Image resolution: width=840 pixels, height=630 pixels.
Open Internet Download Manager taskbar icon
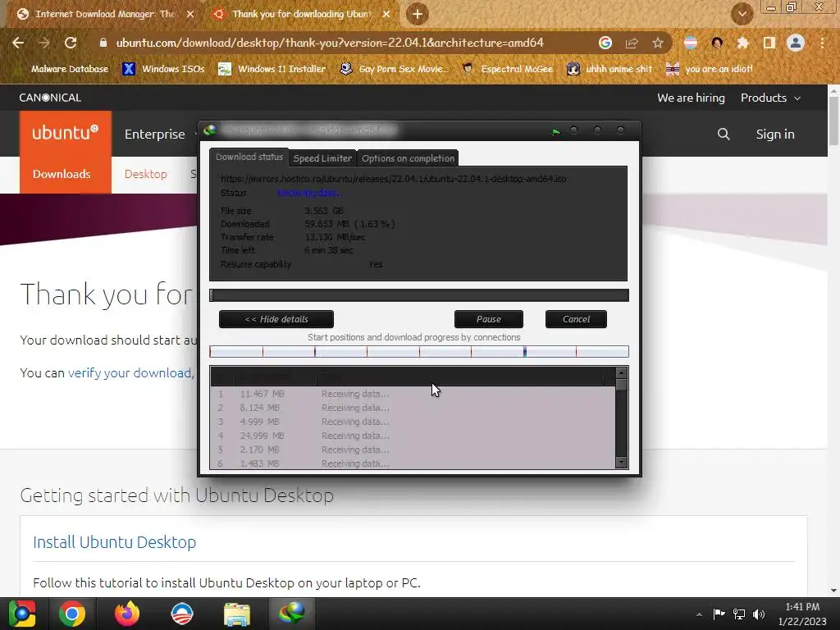click(291, 614)
